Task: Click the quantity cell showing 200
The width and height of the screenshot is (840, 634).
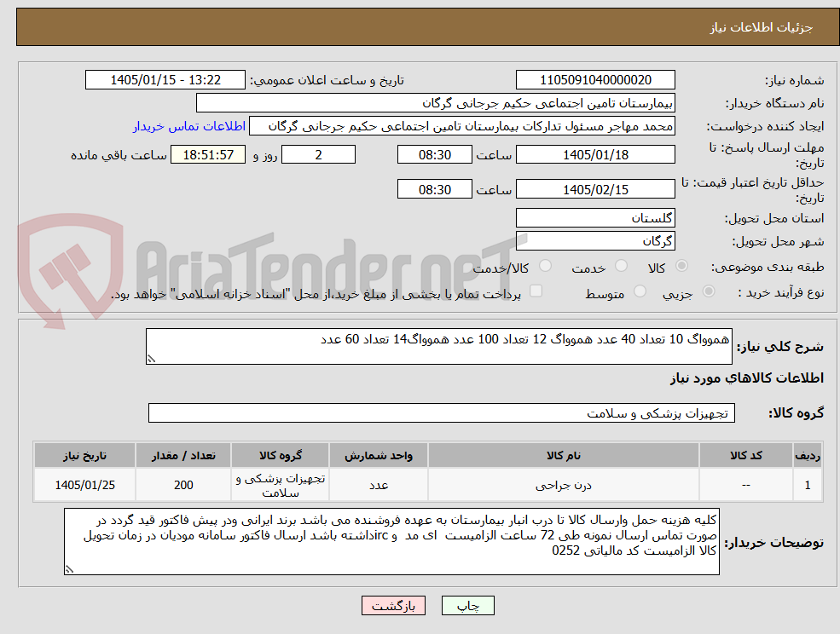Action: 183,485
